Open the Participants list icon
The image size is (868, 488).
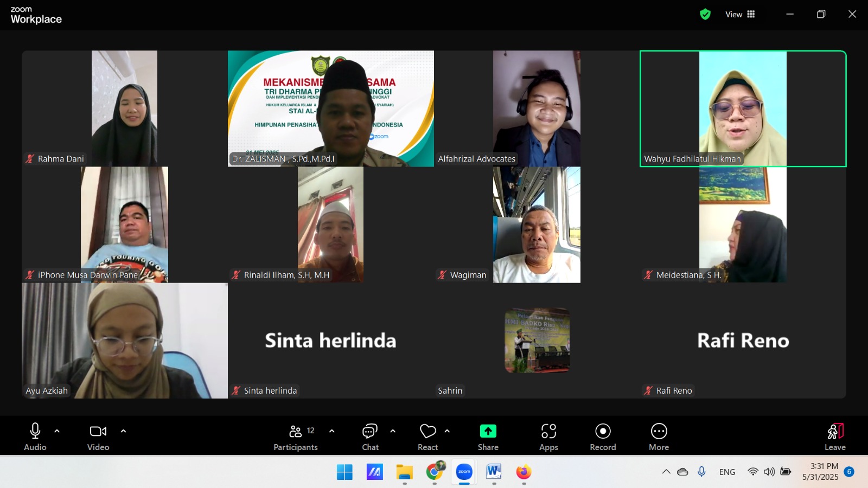click(296, 432)
